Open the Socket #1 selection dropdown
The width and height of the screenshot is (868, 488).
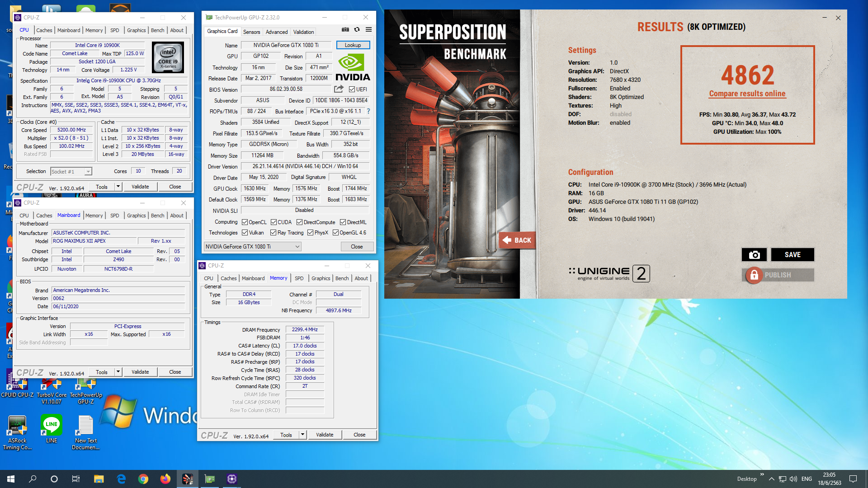tap(71, 172)
